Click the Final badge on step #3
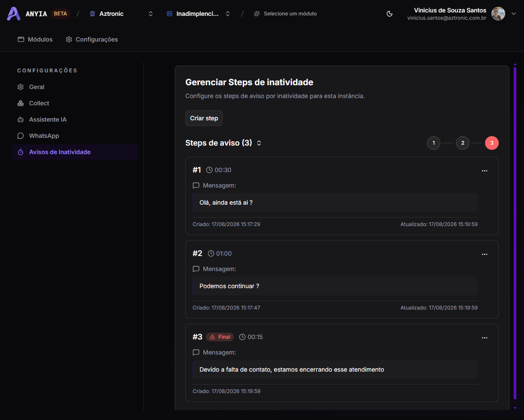 point(220,337)
